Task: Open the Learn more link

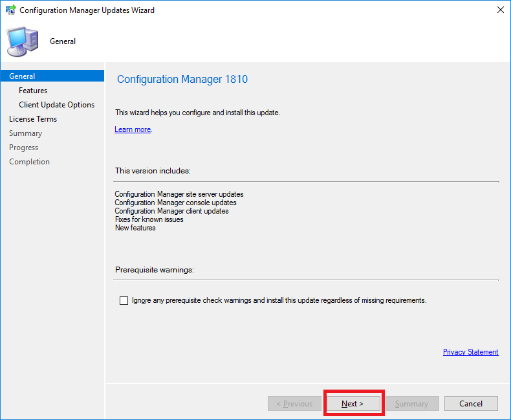Action: tap(133, 129)
